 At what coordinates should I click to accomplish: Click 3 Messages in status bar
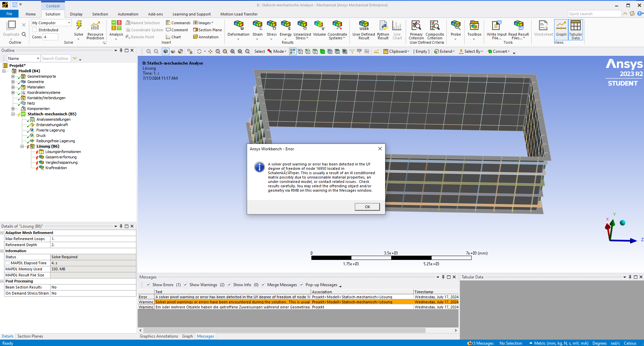coord(480,343)
